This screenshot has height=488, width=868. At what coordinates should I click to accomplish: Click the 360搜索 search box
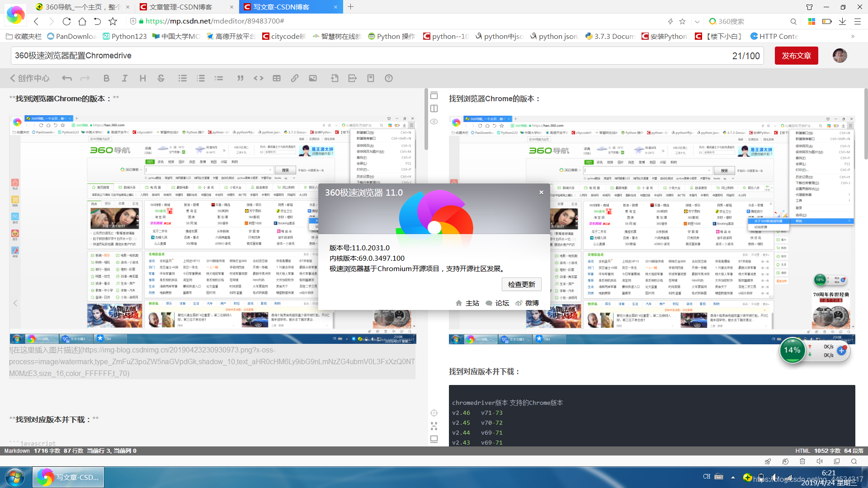tap(753, 21)
